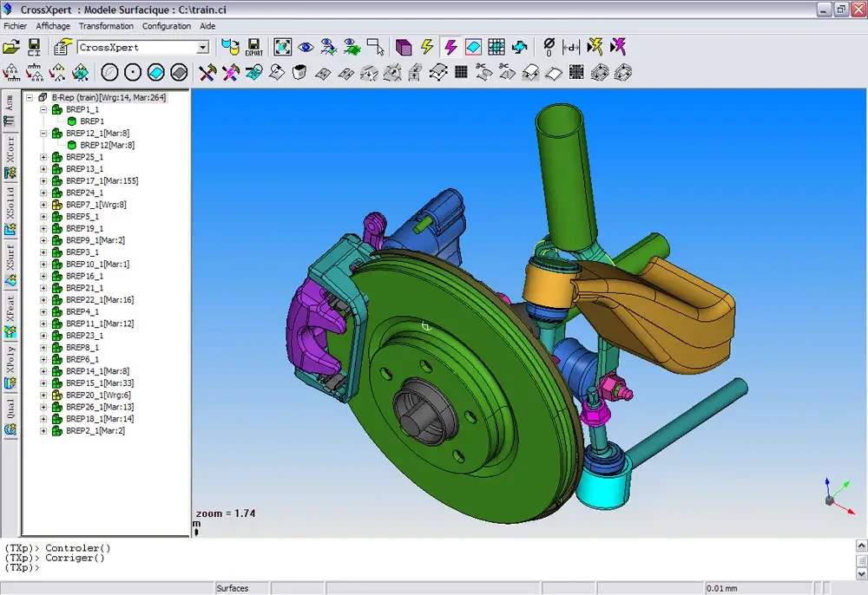Click the magenta bolt with arrow icon
Viewport: 868px width, 595px height.
(x=618, y=47)
